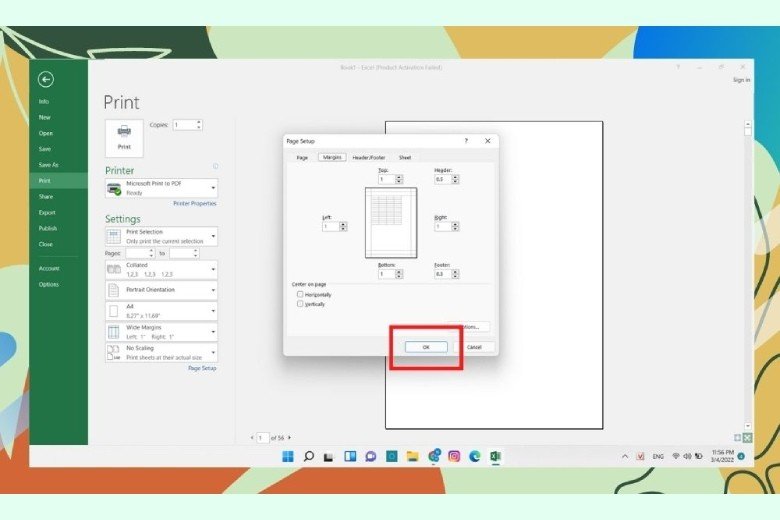Open the Chat taskbar icon
The height and width of the screenshot is (520, 780).
tap(371, 456)
